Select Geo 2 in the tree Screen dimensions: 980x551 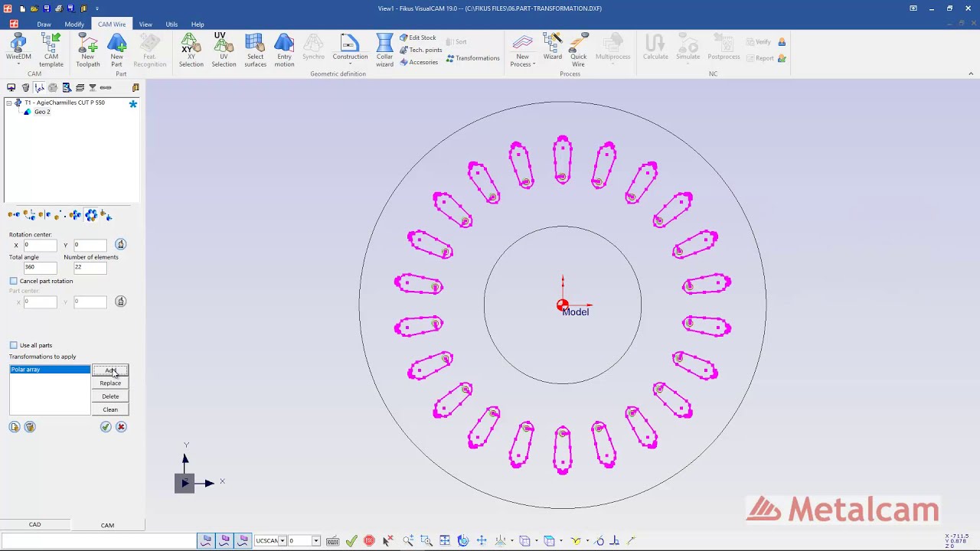tap(42, 112)
